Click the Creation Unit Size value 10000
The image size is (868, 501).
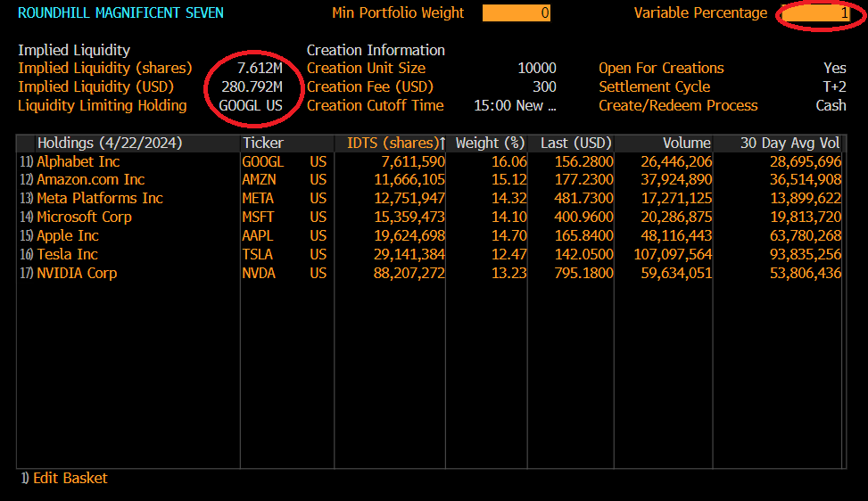point(537,68)
